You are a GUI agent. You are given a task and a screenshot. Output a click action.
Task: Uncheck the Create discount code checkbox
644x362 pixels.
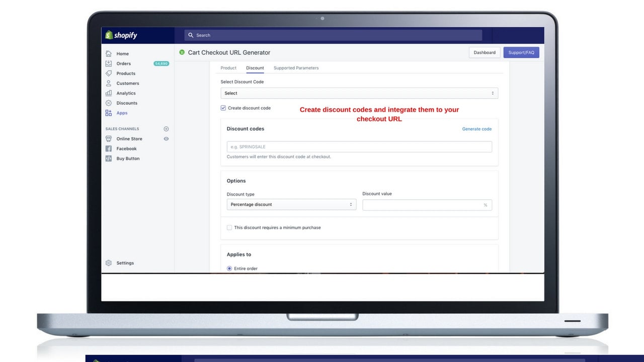(x=223, y=108)
